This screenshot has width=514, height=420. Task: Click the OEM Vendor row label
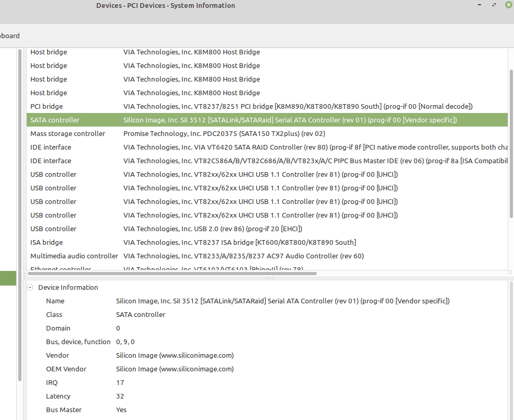[66, 369]
